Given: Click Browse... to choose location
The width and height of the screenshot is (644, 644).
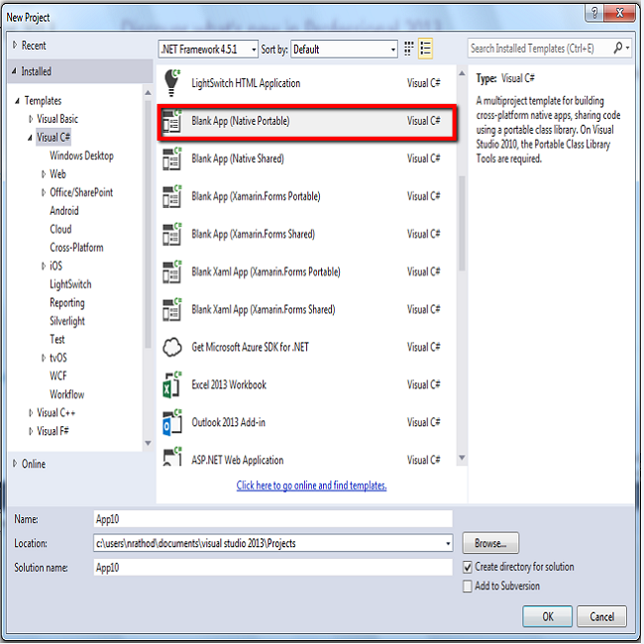Looking at the screenshot, I should [490, 543].
